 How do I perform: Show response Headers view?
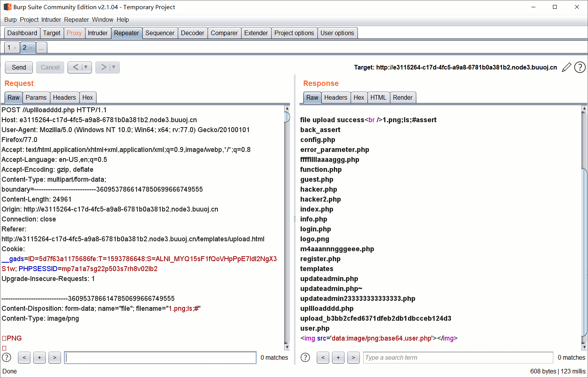pyautogui.click(x=336, y=98)
